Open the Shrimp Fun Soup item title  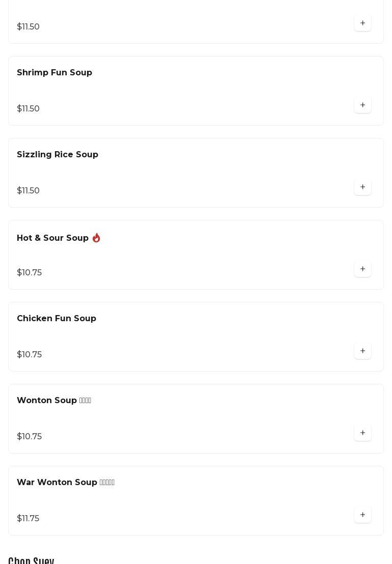tap(54, 73)
